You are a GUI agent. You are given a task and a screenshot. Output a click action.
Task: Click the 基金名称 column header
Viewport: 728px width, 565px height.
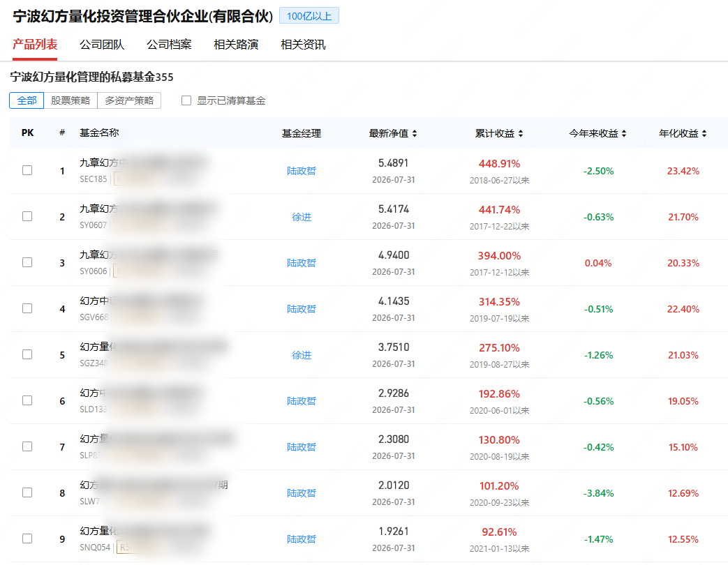(x=99, y=133)
